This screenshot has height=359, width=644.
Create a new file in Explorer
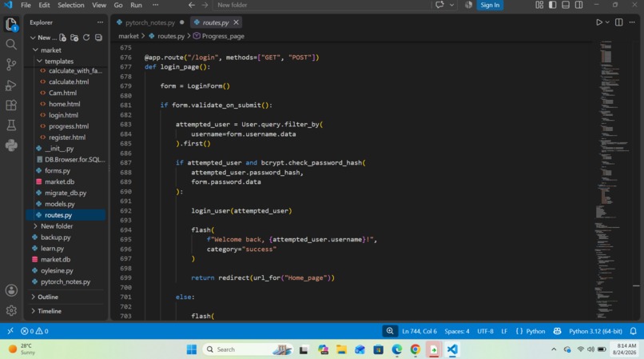(x=62, y=38)
